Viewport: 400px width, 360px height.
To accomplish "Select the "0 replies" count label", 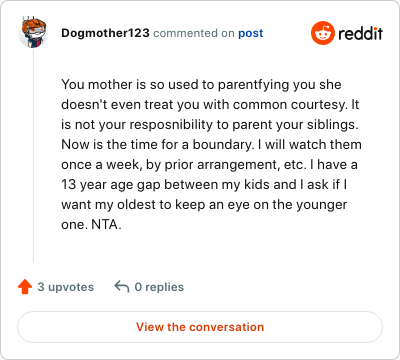I will pyautogui.click(x=159, y=287).
